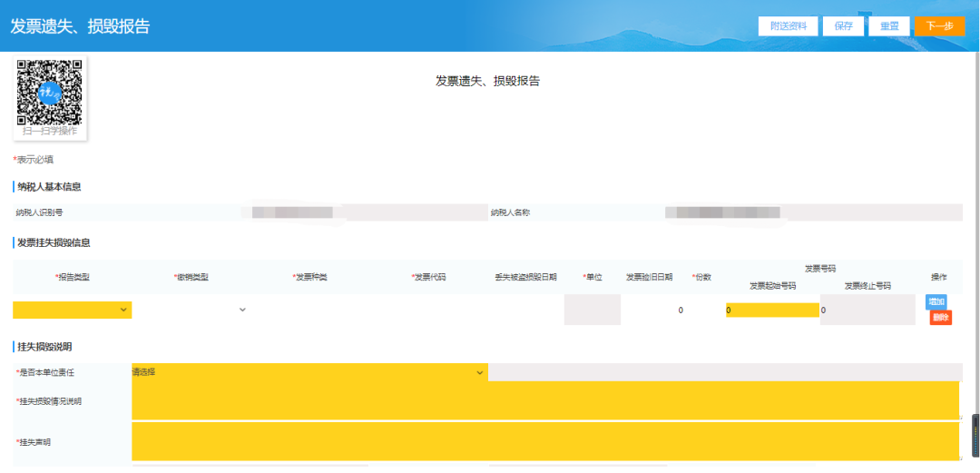This screenshot has height=473, width=980.
Task: Click the floating side panel handle
Action: [975, 439]
